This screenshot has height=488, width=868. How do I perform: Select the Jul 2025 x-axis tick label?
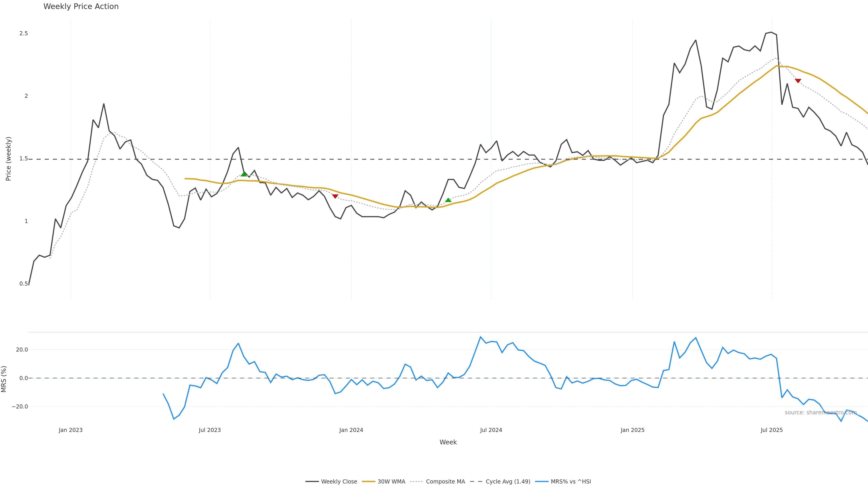pyautogui.click(x=772, y=430)
